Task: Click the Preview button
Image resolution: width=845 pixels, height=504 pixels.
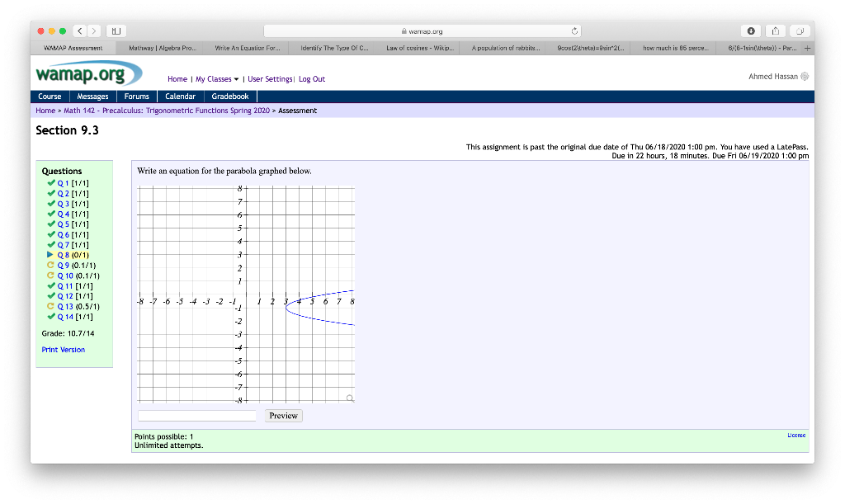Action: coord(283,415)
